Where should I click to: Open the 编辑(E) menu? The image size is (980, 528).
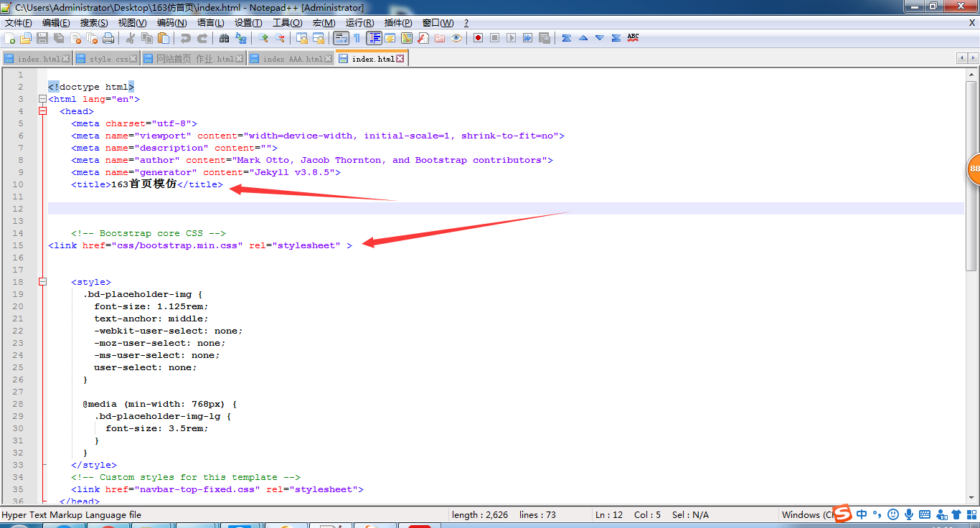tap(56, 23)
